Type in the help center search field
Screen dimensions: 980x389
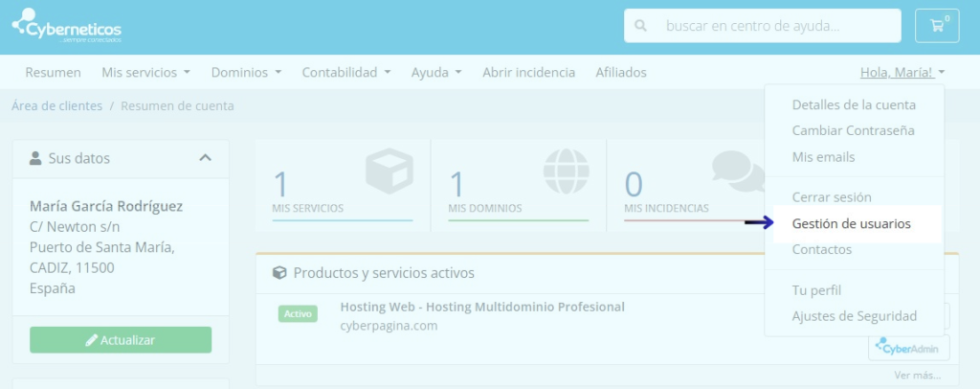pos(775,26)
